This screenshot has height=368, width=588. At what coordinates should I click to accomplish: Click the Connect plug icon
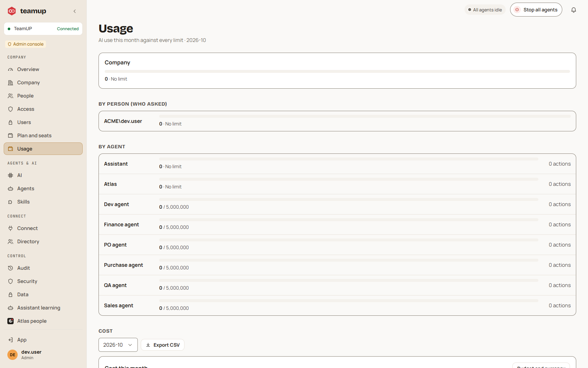click(x=11, y=228)
